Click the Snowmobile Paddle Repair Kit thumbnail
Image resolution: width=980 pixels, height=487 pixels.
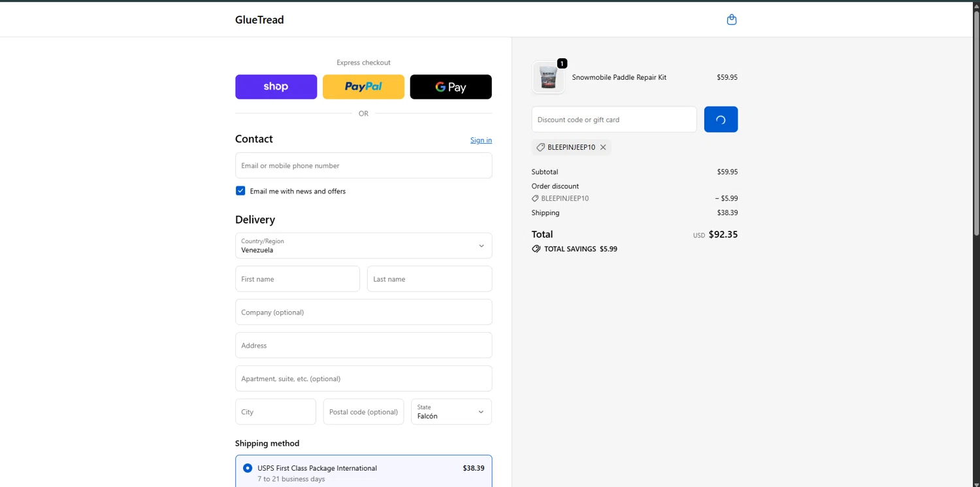[548, 77]
